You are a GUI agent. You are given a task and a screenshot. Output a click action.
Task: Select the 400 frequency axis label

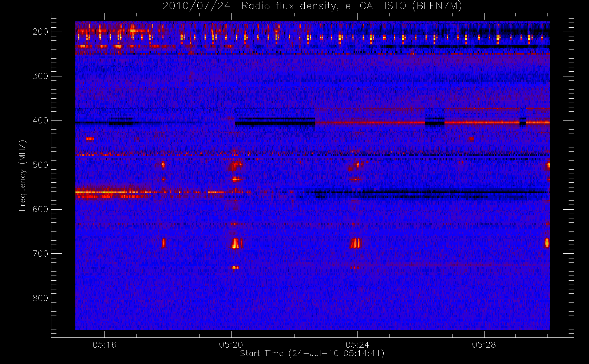pos(40,120)
